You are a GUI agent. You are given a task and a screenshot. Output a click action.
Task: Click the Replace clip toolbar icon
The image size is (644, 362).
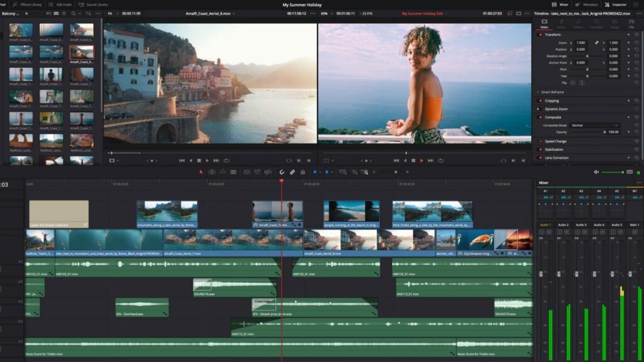coord(268,172)
